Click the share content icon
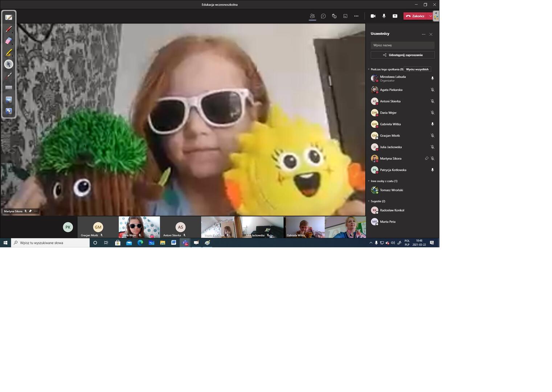The height and width of the screenshot is (392, 552). pos(395,16)
